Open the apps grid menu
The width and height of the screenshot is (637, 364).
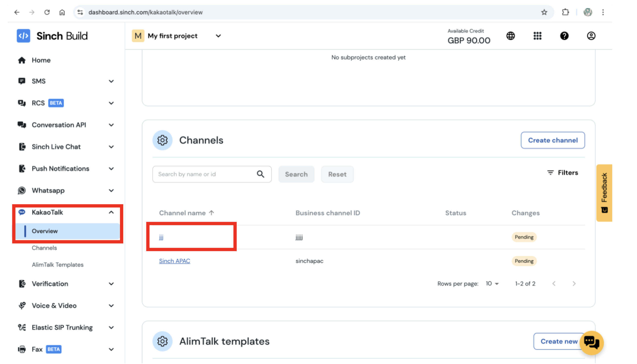537,36
